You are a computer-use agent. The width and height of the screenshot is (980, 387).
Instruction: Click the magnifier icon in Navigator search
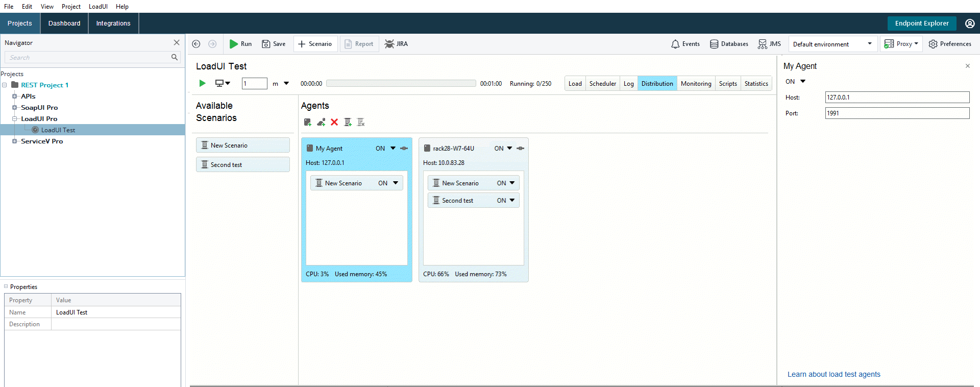175,57
